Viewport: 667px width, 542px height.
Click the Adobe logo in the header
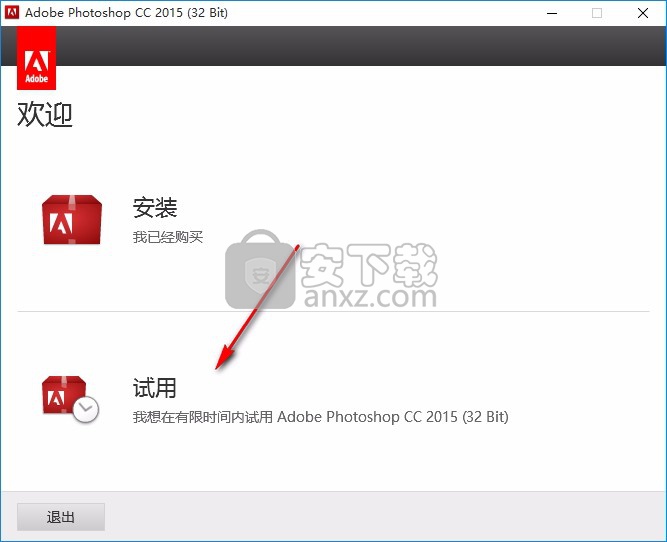click(x=37, y=58)
